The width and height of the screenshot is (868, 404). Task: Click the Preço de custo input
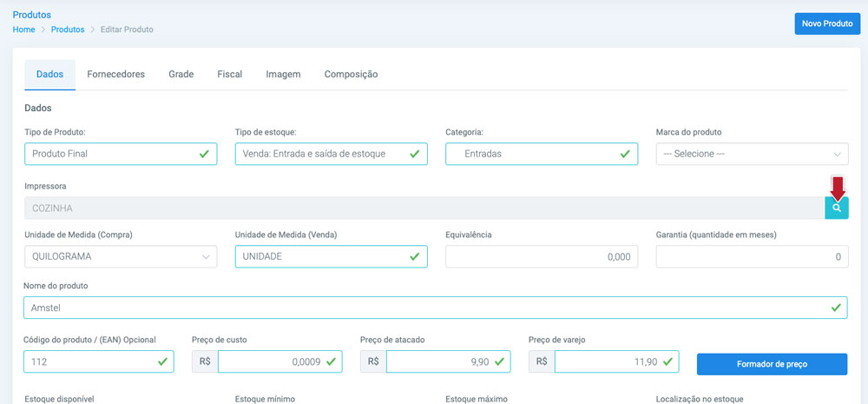point(280,361)
